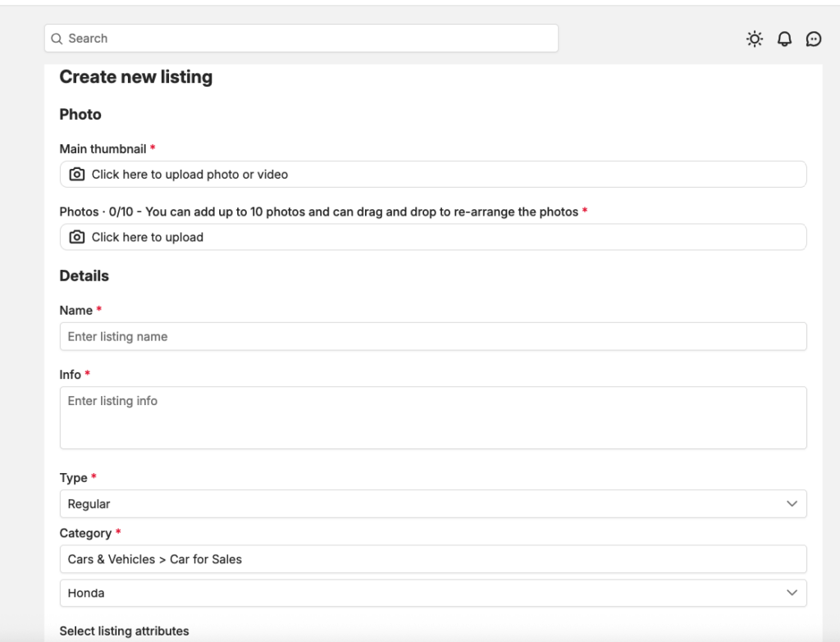This screenshot has height=642, width=840.
Task: Click the chevron arrow on Type dropdown
Action: point(791,504)
